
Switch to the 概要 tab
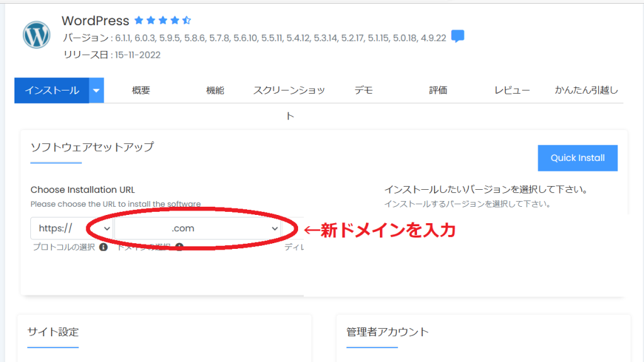click(141, 90)
